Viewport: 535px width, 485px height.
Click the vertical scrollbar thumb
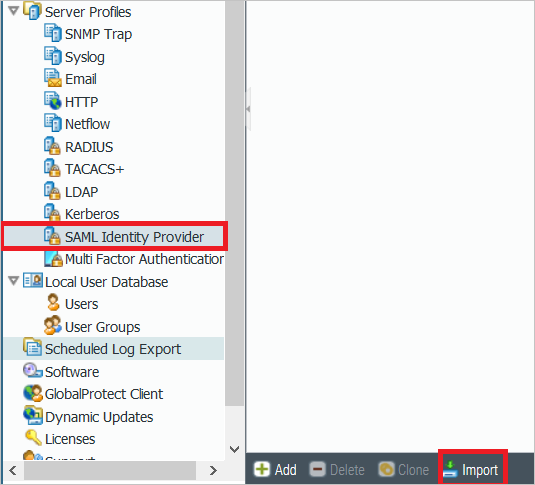[234, 203]
